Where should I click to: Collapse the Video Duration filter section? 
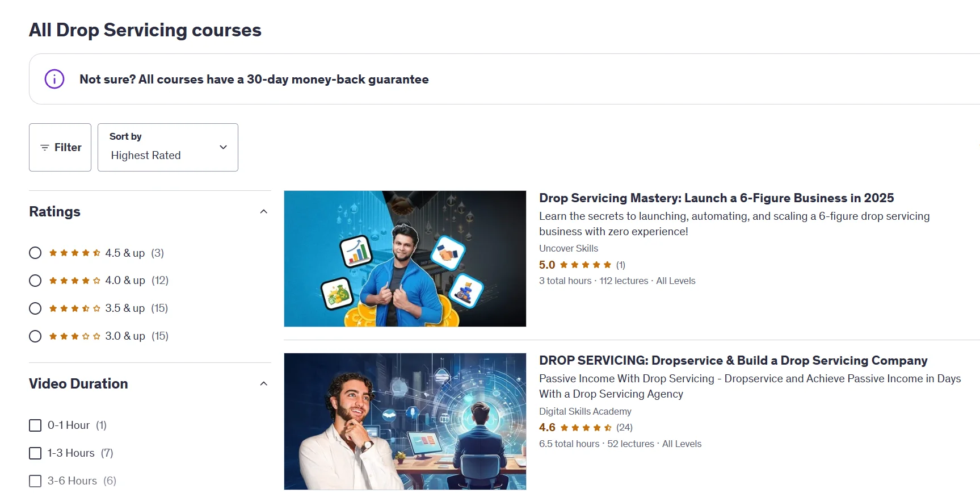(263, 384)
